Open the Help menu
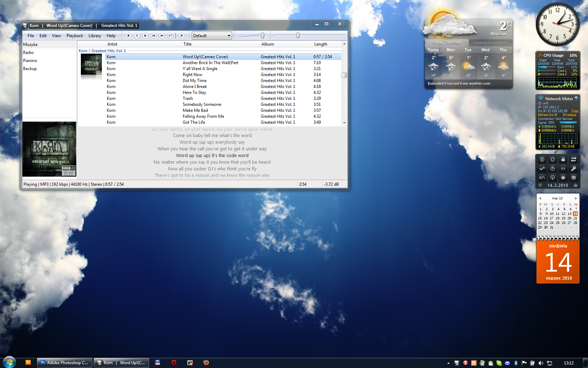The image size is (588, 368). pyautogui.click(x=111, y=36)
